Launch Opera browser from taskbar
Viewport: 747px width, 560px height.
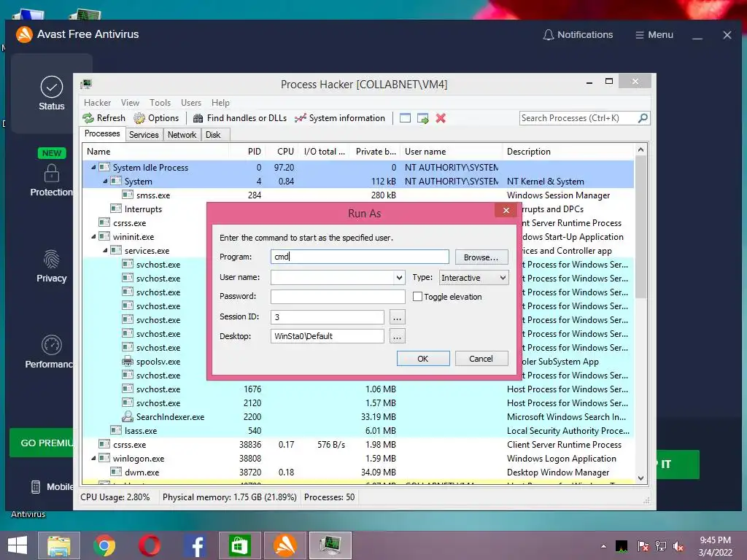(149, 545)
